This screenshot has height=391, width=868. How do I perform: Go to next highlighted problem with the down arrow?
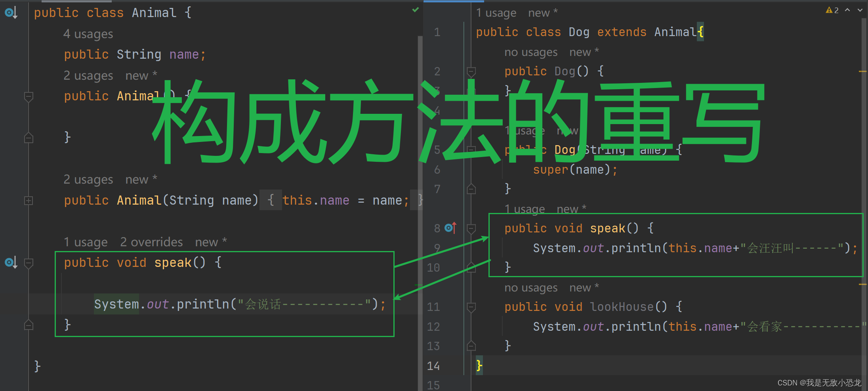click(860, 10)
